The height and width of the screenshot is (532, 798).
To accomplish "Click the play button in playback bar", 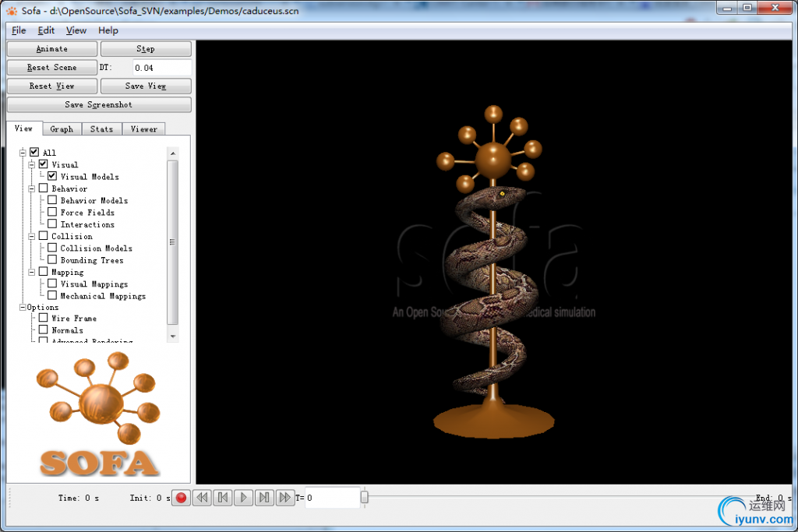I will pos(244,498).
